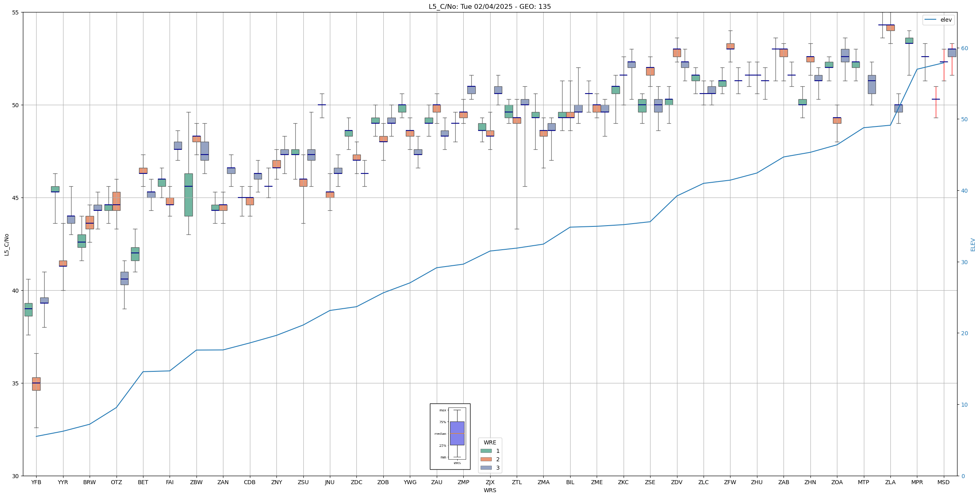The width and height of the screenshot is (980, 497).
Task: Click the 60 tick on right axis
Action: [x=964, y=48]
